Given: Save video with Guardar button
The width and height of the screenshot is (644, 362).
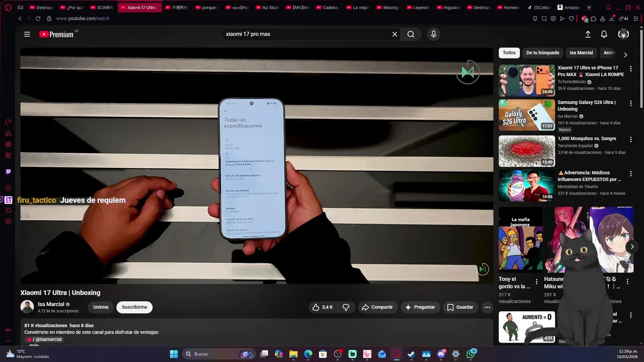Looking at the screenshot, I should [460, 307].
